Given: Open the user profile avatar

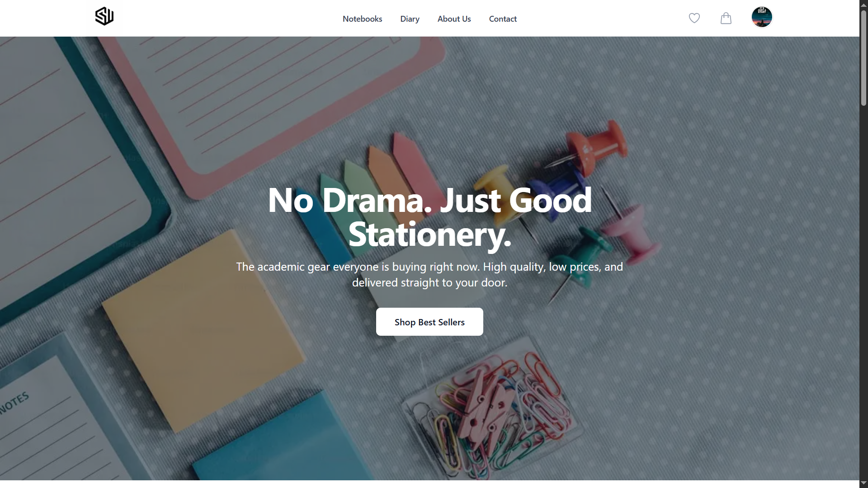Looking at the screenshot, I should (762, 17).
